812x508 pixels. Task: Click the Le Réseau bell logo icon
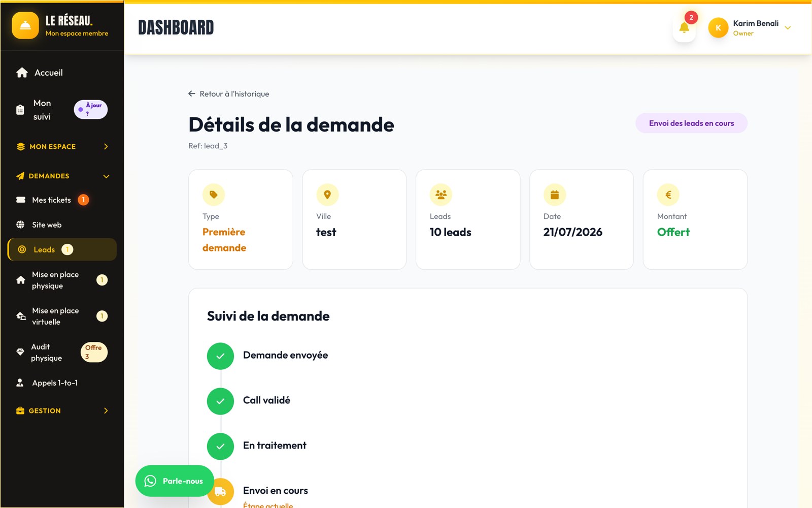pyautogui.click(x=25, y=25)
